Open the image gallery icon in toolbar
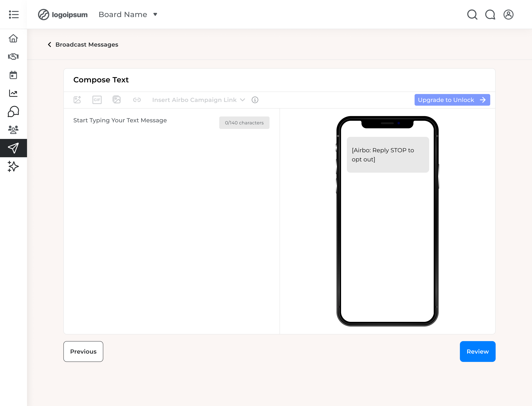Viewport: 532px width, 406px height. (x=117, y=100)
